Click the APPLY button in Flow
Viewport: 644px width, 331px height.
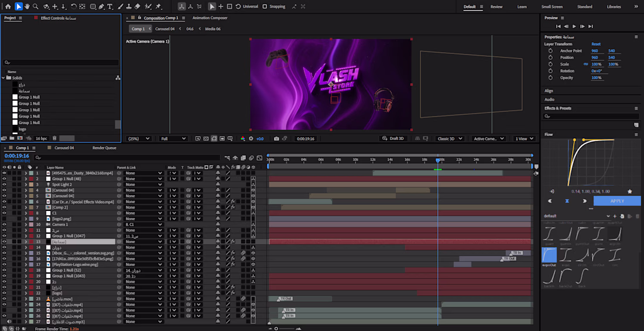pos(617,201)
